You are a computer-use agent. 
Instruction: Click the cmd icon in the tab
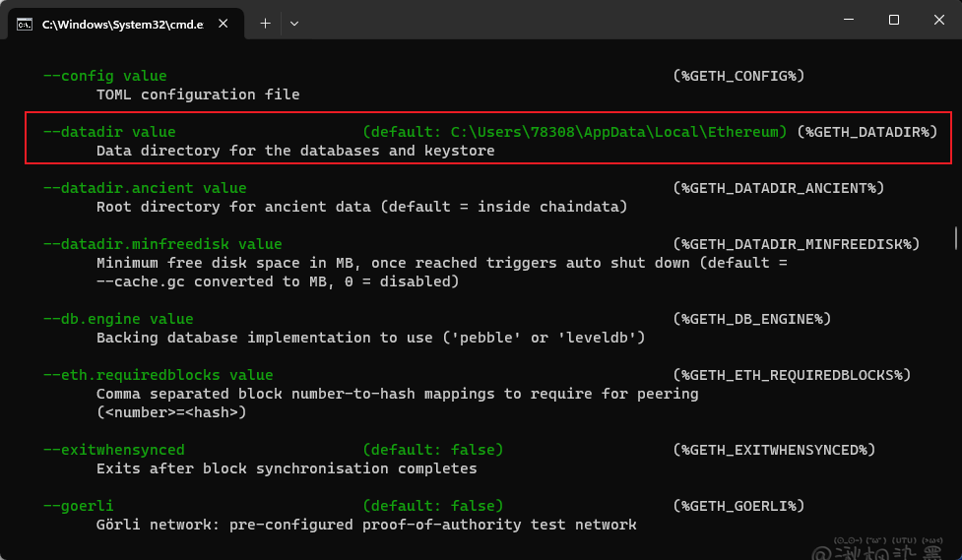[x=24, y=23]
